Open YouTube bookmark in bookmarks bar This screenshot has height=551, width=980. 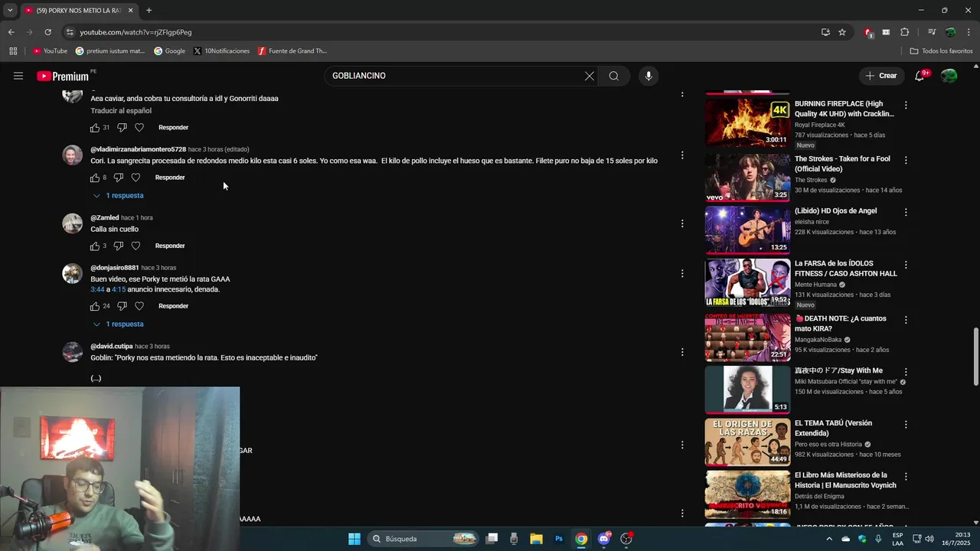point(50,51)
